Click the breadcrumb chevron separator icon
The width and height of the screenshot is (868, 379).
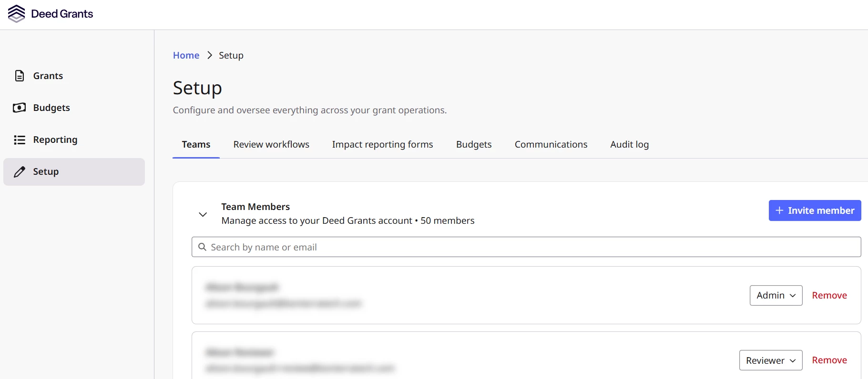(x=209, y=55)
